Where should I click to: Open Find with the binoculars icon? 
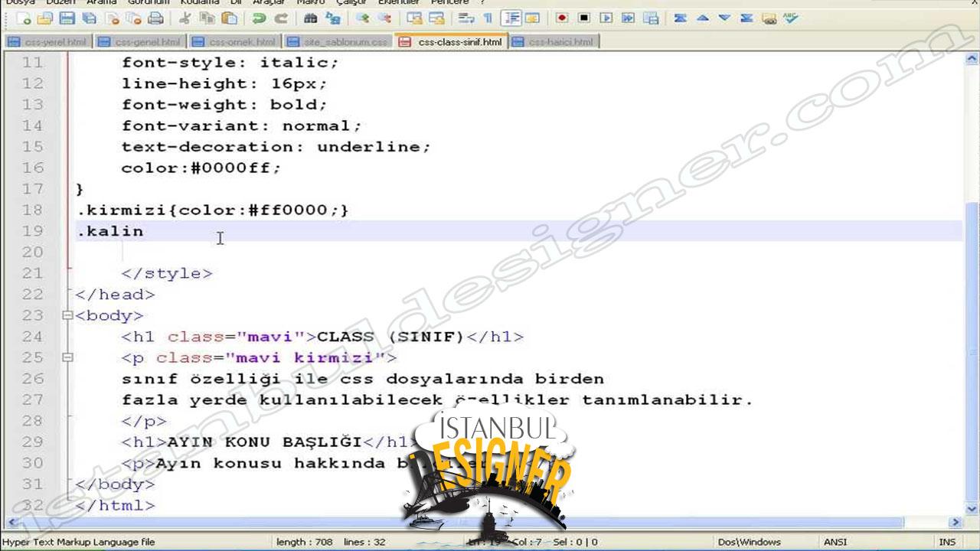click(x=310, y=18)
